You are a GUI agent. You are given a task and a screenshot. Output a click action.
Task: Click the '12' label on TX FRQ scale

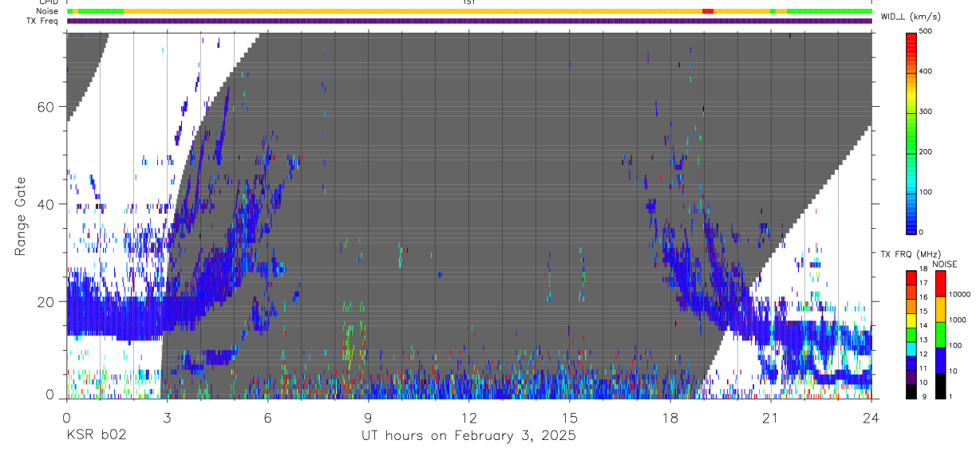[x=924, y=354]
